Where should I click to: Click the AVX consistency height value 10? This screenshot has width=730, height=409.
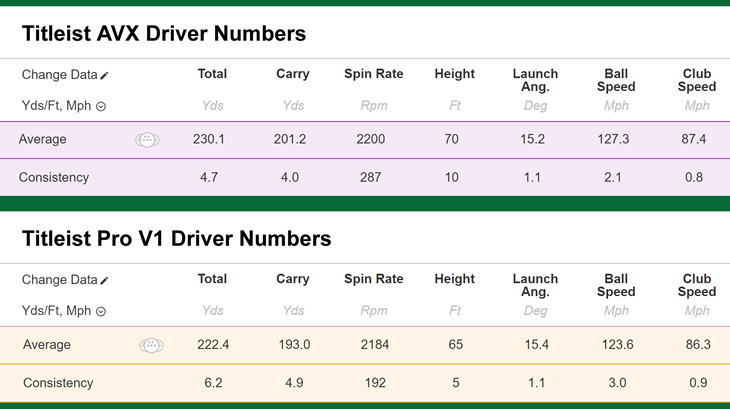(452, 177)
